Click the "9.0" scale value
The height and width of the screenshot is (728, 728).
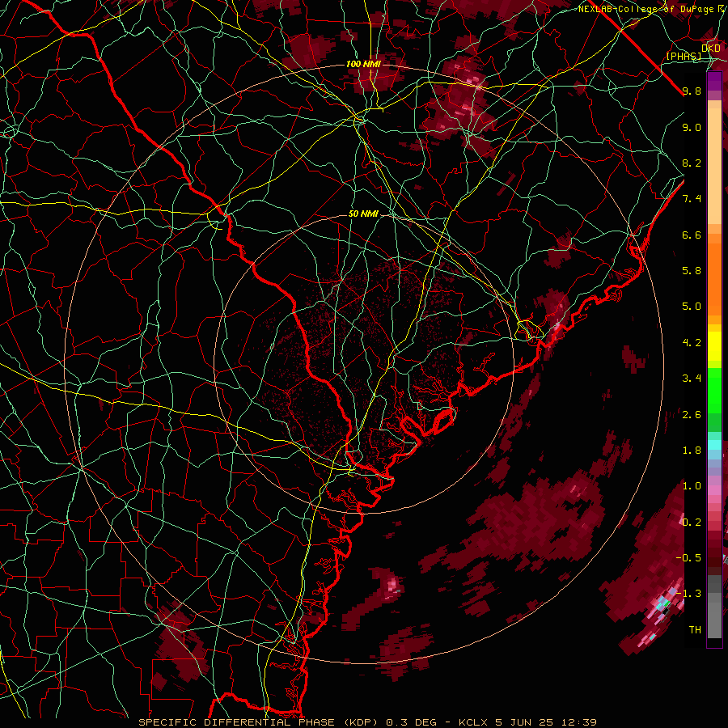692,127
